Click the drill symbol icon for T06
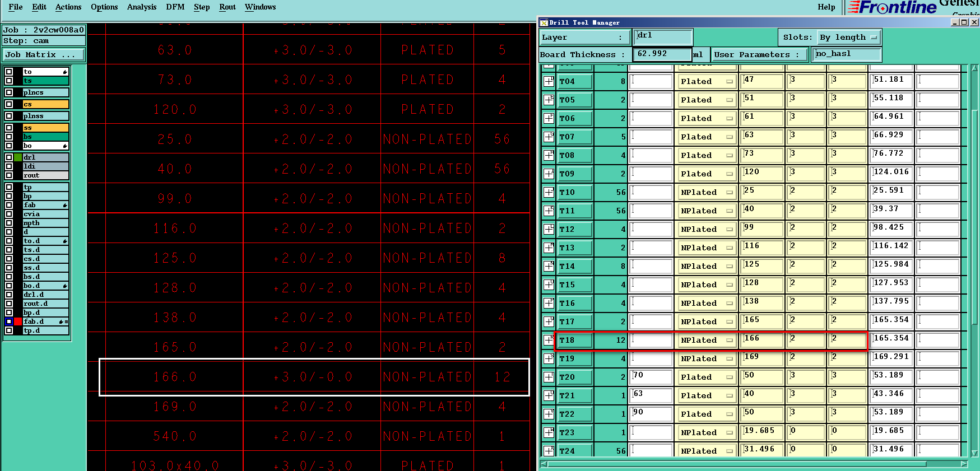This screenshot has width=980, height=471. pyautogui.click(x=549, y=118)
